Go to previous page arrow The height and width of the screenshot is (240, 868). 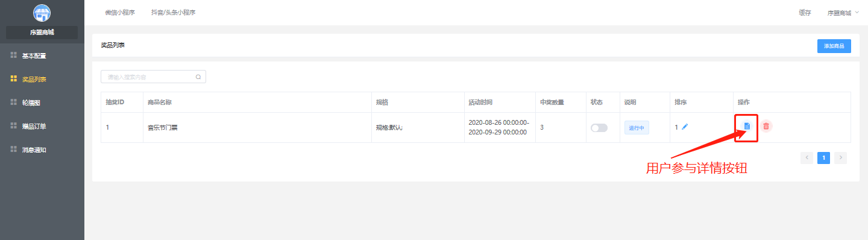(807, 158)
